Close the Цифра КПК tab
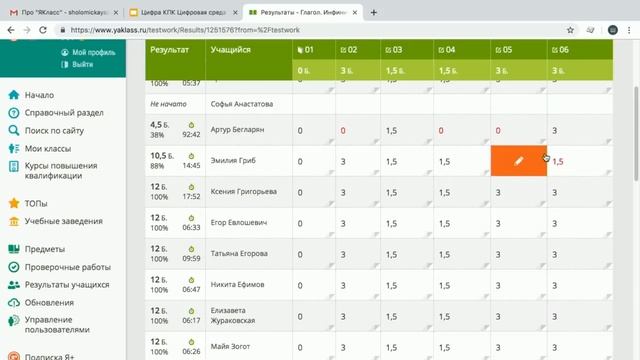Image resolution: width=640 pixels, height=360 pixels. click(x=235, y=13)
